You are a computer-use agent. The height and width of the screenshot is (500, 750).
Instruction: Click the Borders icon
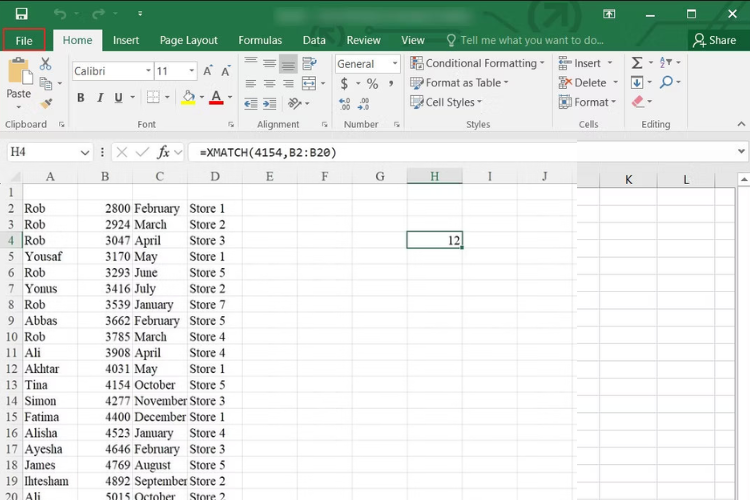pos(153,97)
